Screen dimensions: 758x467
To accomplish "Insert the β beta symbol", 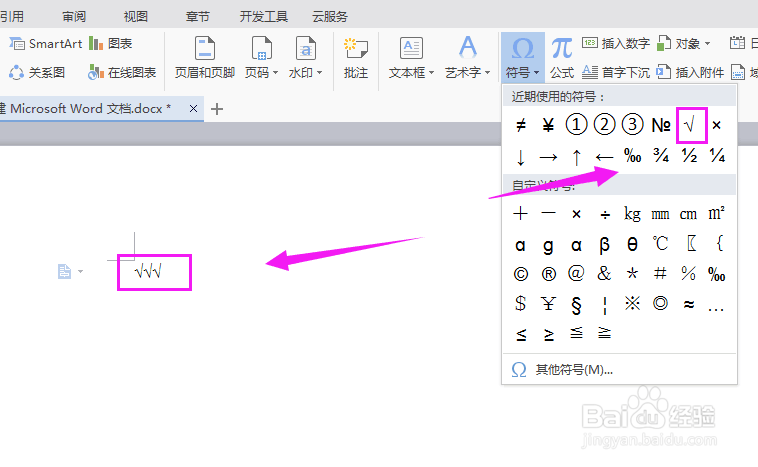I will click(x=604, y=245).
